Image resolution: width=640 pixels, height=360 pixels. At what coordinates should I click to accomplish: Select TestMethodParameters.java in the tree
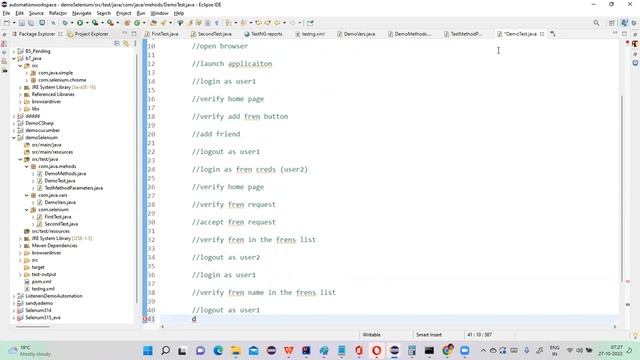pos(73,188)
